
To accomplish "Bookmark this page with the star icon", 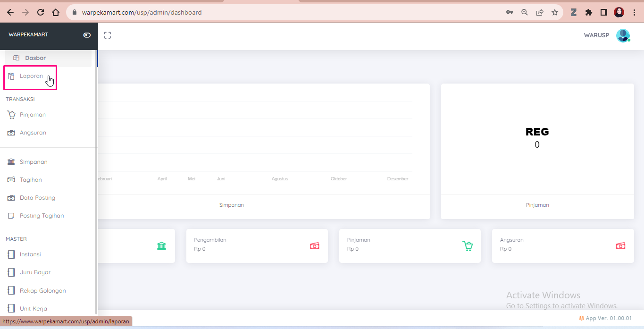I will pos(555,12).
